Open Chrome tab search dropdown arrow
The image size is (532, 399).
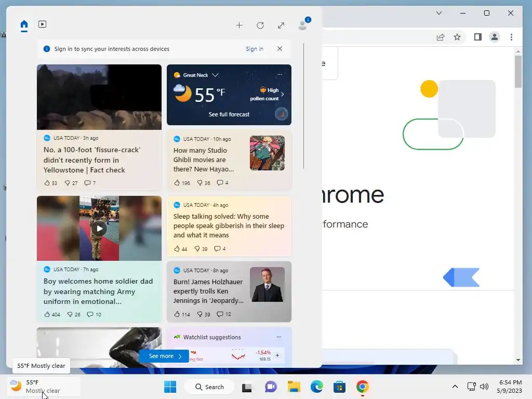coord(439,13)
